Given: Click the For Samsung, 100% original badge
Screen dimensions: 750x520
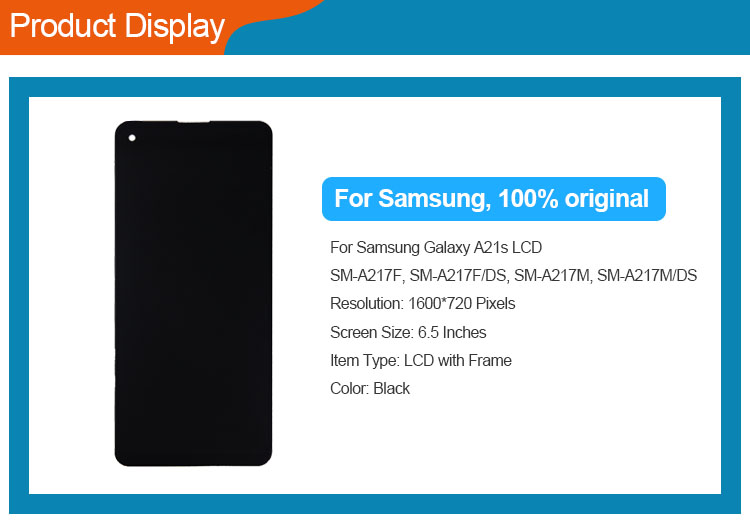Looking at the screenshot, I should coord(494,199).
